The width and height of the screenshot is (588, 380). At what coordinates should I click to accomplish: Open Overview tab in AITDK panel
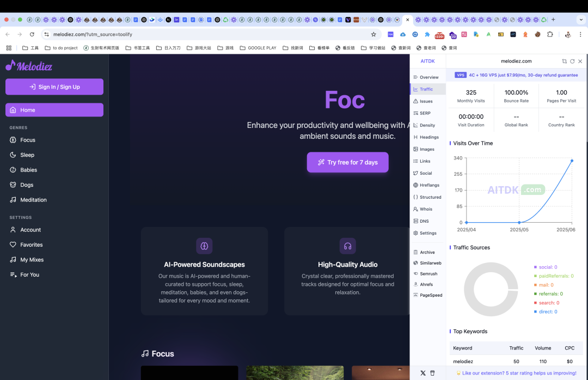pos(427,77)
